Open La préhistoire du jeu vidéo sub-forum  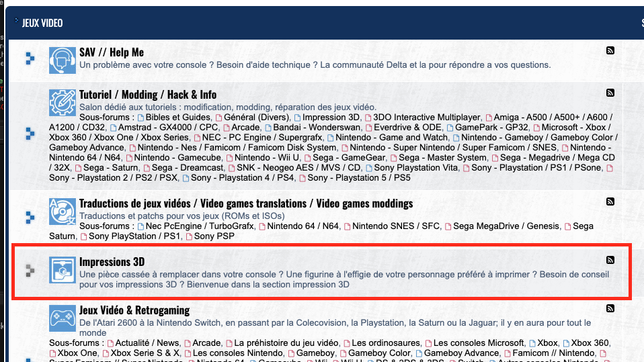286,343
